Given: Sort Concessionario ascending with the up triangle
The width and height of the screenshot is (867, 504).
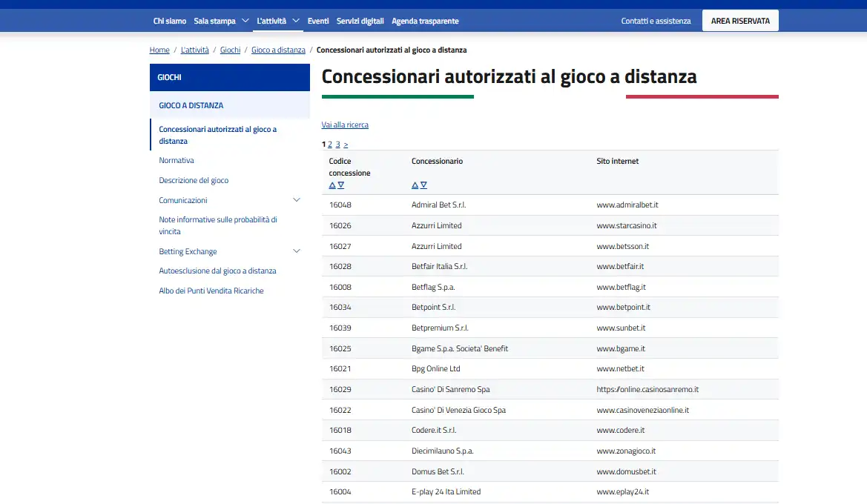Looking at the screenshot, I should pos(415,185).
